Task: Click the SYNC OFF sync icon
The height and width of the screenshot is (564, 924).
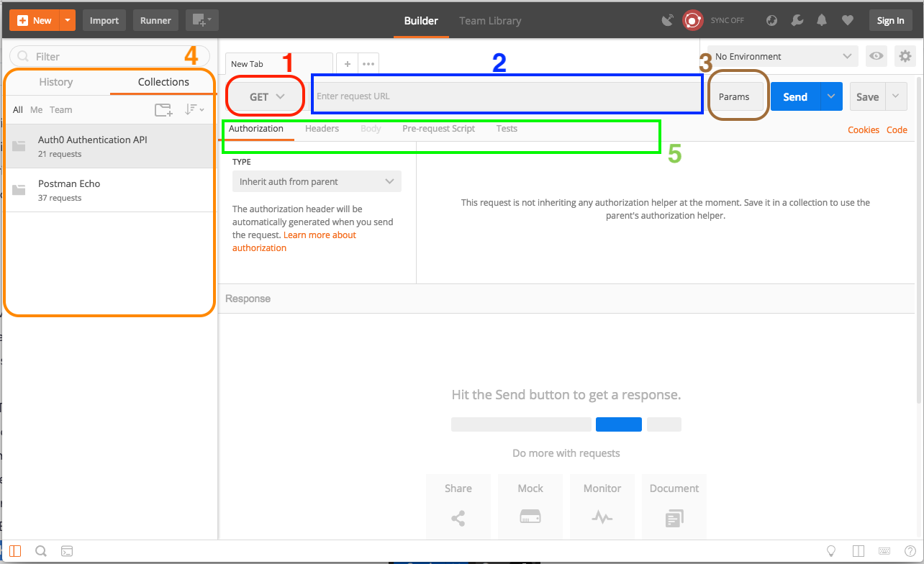Action: (692, 20)
